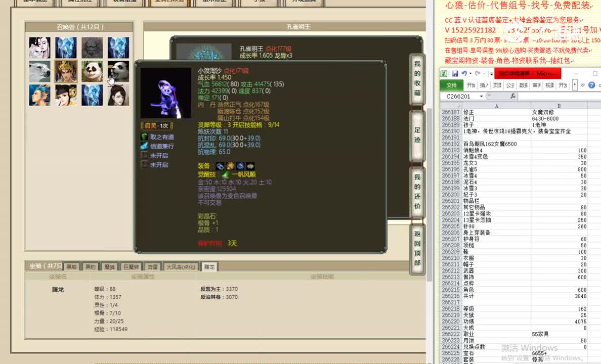Select the golden-crowned figure pet thumbnail

point(66,71)
